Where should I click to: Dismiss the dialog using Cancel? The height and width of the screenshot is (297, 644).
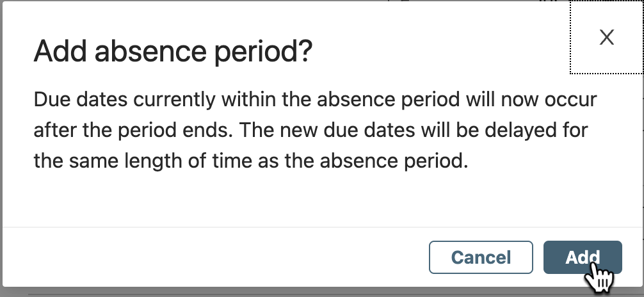coord(481,257)
